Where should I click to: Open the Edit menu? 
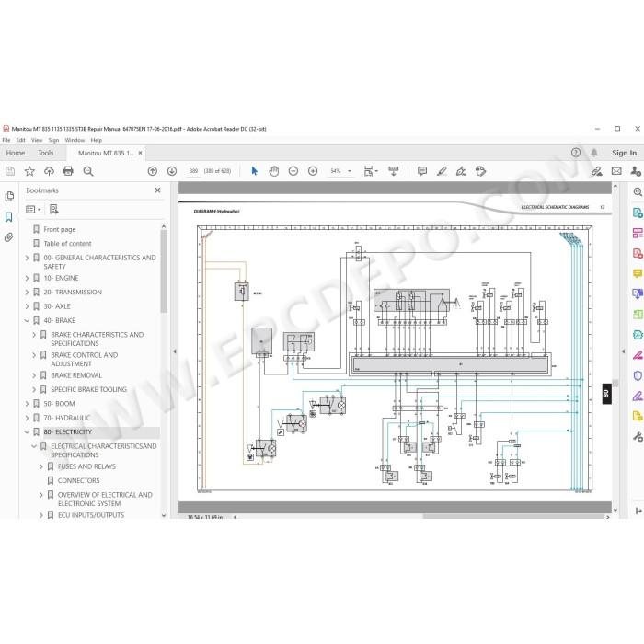click(20, 140)
